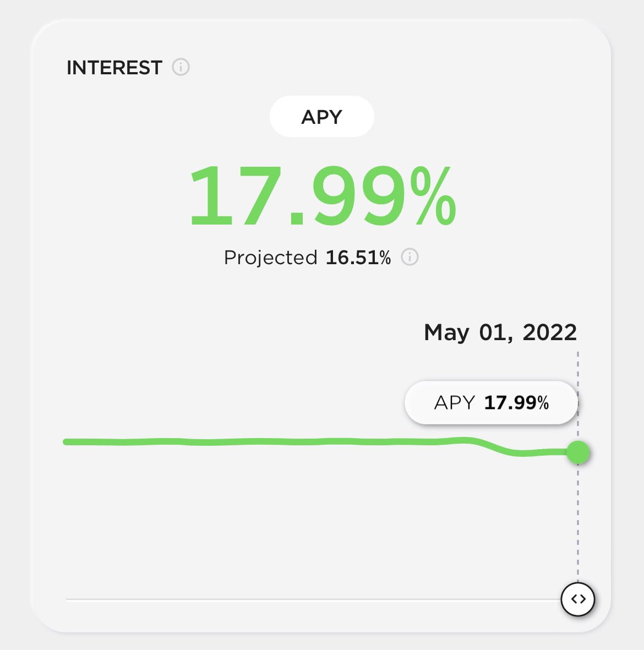Click the APY 17.99% tooltip bubble

pyautogui.click(x=491, y=402)
